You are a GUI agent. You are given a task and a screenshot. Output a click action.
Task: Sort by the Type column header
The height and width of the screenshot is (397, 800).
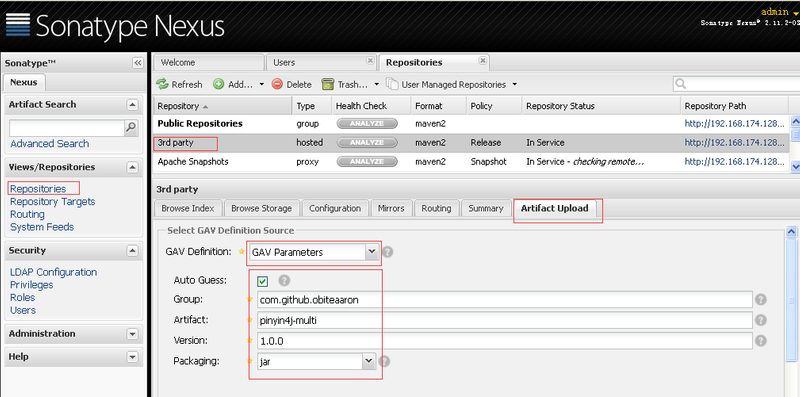pos(312,106)
